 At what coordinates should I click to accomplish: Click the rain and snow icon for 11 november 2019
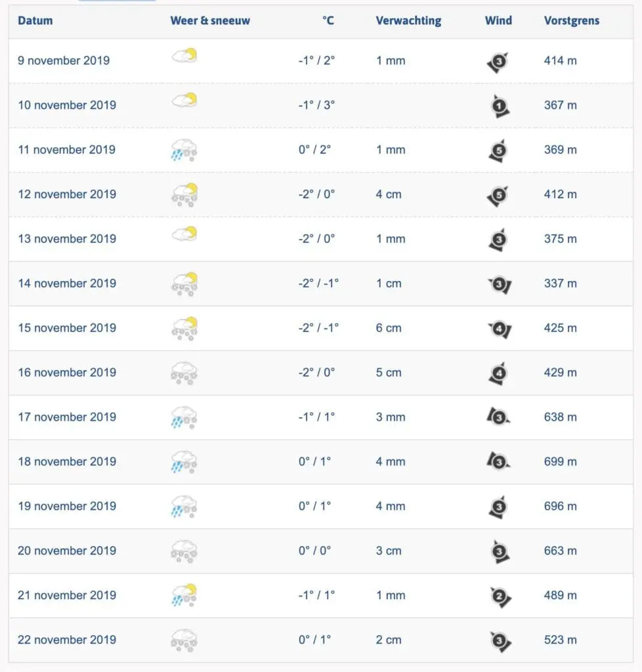184,150
